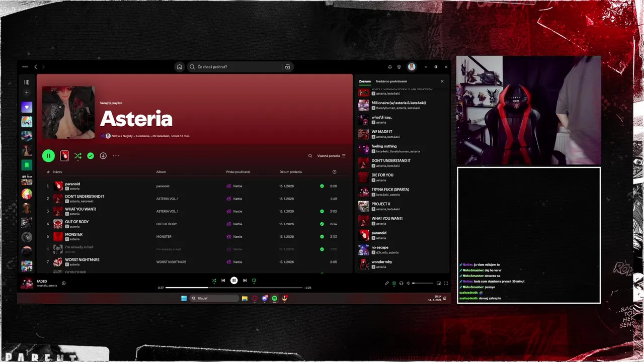Open album link "ASTERIA VOL. 1" on row 2
This screenshot has width=644, height=362.
[x=167, y=199]
